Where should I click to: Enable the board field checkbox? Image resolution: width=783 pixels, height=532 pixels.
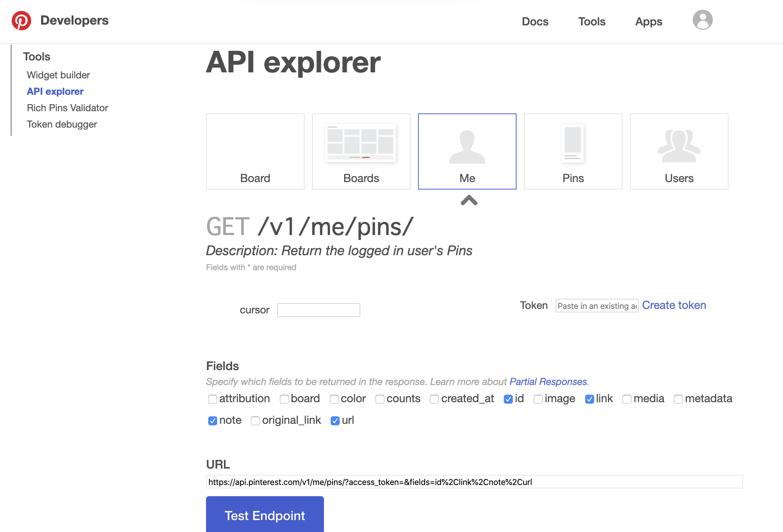pyautogui.click(x=284, y=399)
